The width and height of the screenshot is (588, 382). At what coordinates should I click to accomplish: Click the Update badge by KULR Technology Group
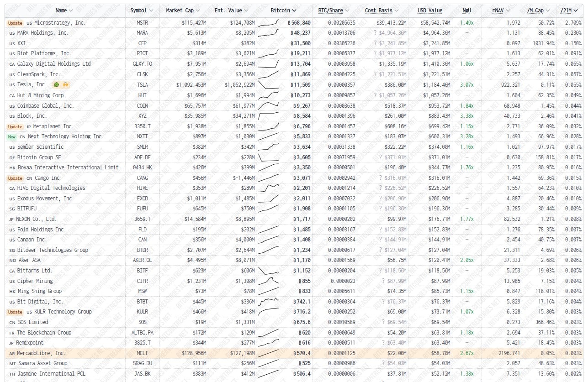(x=15, y=312)
